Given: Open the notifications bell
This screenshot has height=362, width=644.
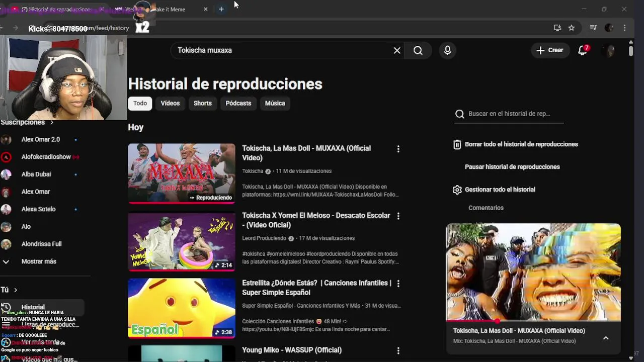Looking at the screenshot, I should 583,50.
